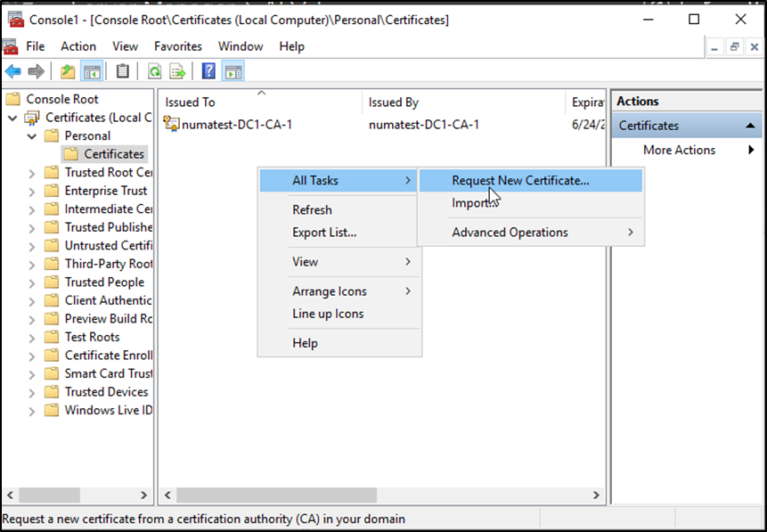Select the numatest-DC1-CA-1 certificate icon
Screen dimensions: 767x532
tap(173, 125)
